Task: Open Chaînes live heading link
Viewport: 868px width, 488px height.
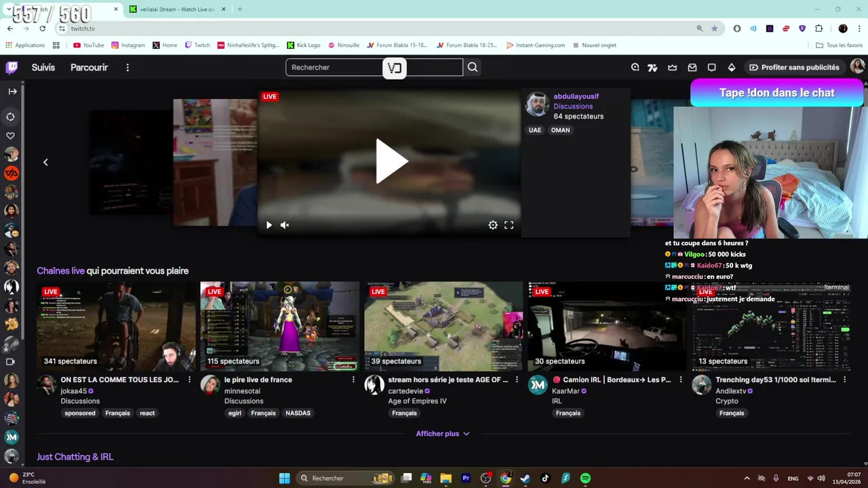Action: 60,270
